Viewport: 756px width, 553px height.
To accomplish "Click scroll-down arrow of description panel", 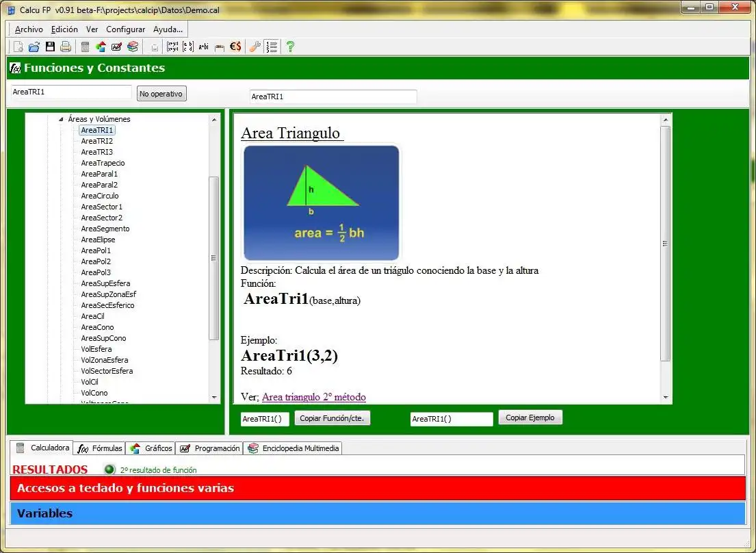I will pyautogui.click(x=666, y=398).
